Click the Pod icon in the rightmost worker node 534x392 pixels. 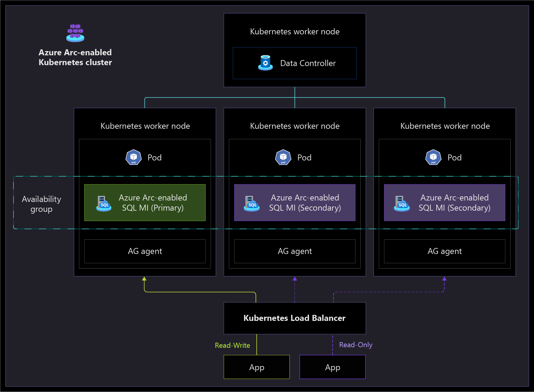(x=433, y=157)
